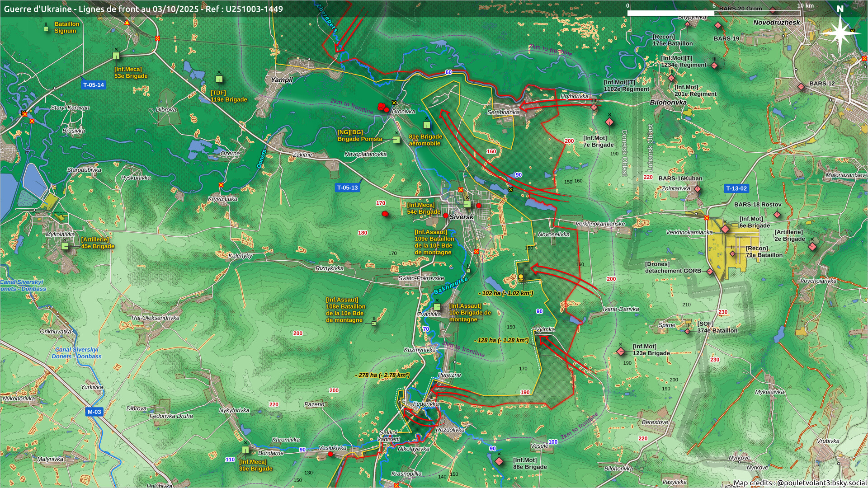Select the 2e Brigade artillery diamond icon

tap(812, 247)
